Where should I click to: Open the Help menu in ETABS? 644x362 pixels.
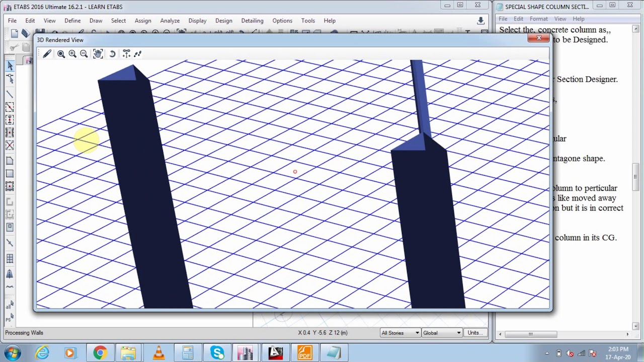coord(330,21)
